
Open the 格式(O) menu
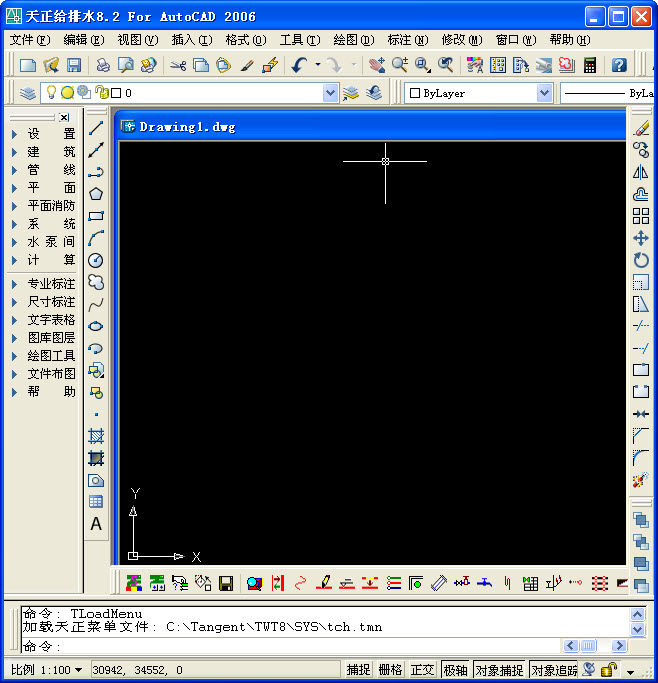click(245, 40)
